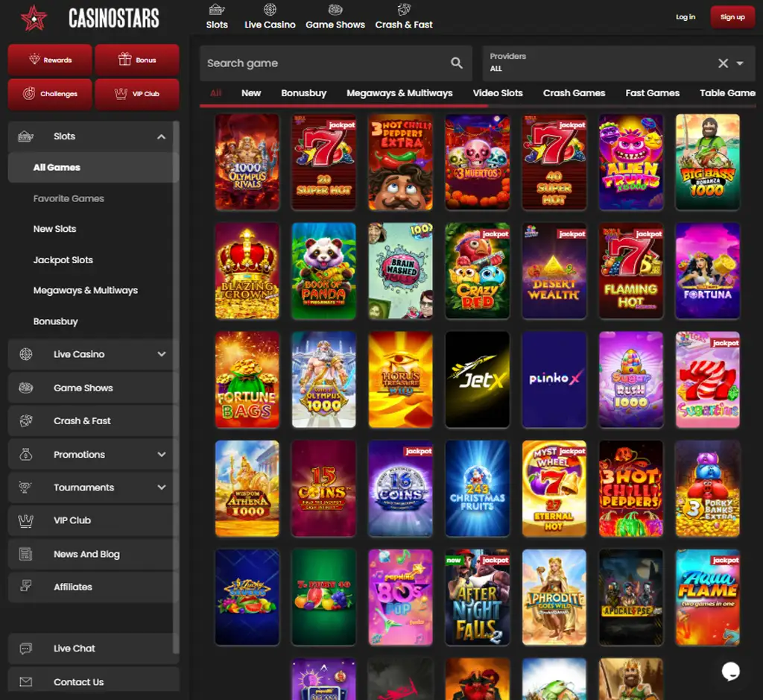Open the Bonusbuy link in the sidebar
This screenshot has height=700, width=763.
click(55, 321)
